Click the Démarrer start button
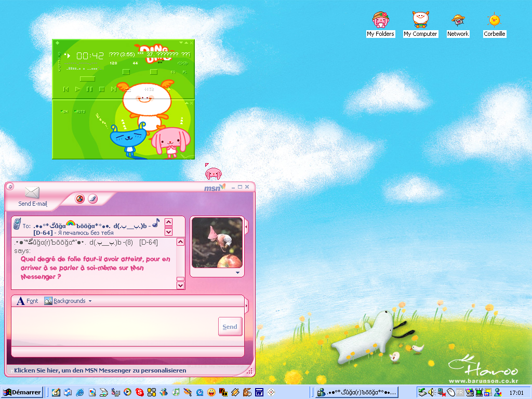The height and width of the screenshot is (399, 532). 22,392
